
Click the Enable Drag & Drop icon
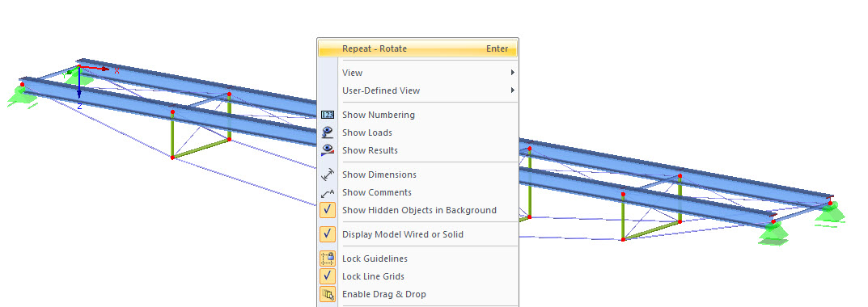(x=328, y=294)
